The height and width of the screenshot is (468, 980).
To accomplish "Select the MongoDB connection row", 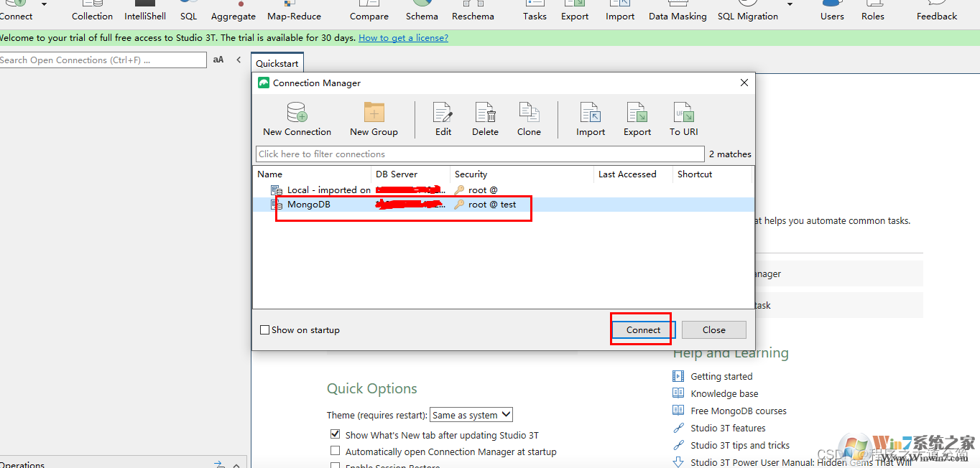I will [309, 205].
